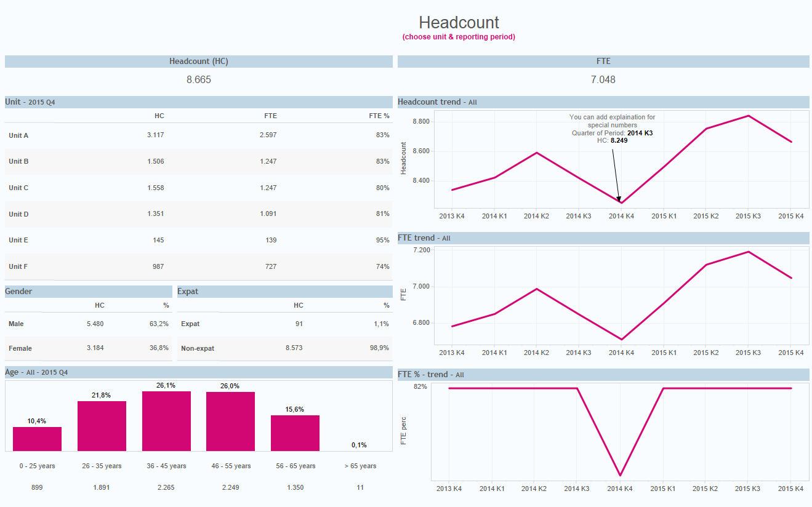The height and width of the screenshot is (507, 812).
Task: Click the 0 - 25 years age bar
Action: (37, 439)
